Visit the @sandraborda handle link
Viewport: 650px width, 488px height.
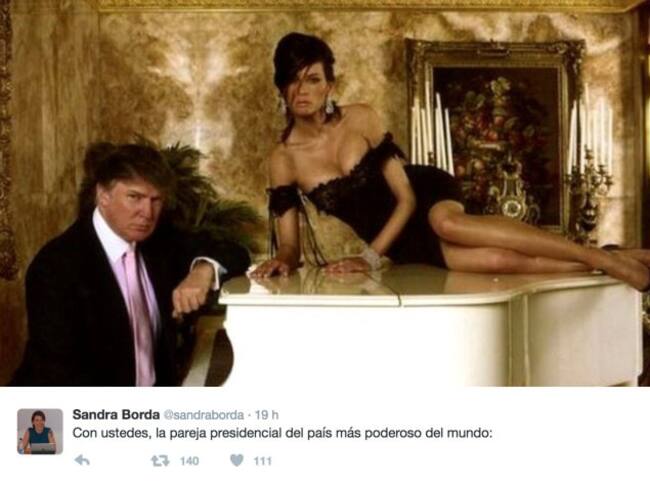(204, 415)
